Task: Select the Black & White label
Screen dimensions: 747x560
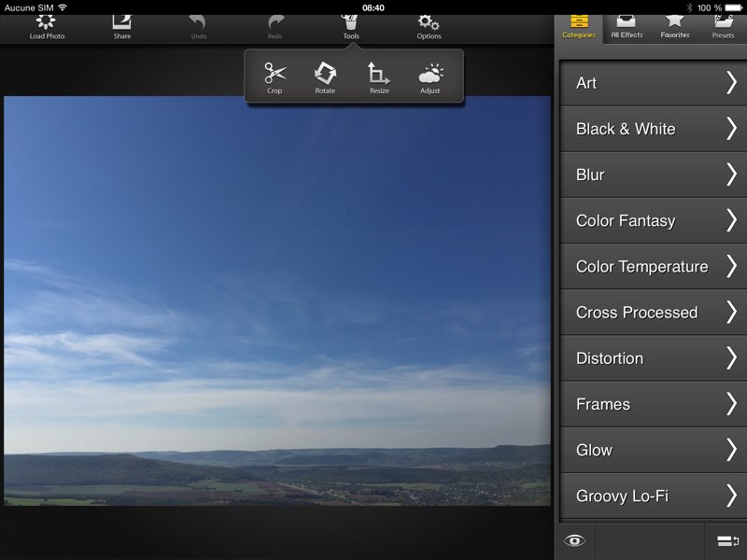Action: point(626,129)
